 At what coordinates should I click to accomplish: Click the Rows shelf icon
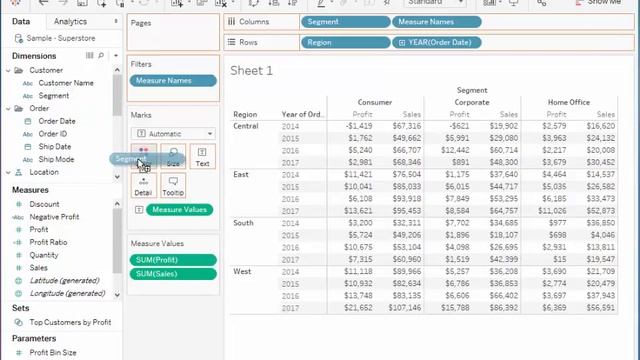tap(231, 42)
